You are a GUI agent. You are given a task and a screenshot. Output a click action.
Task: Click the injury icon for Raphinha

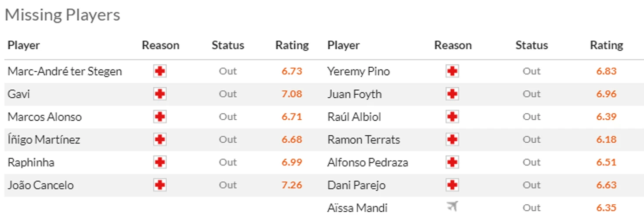coord(160,162)
